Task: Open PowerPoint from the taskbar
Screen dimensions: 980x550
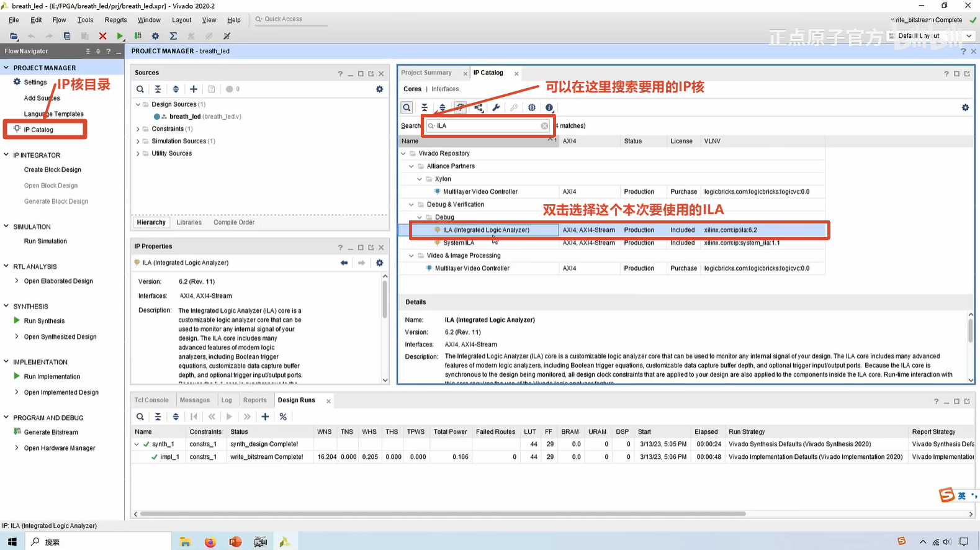Action: coord(235,542)
